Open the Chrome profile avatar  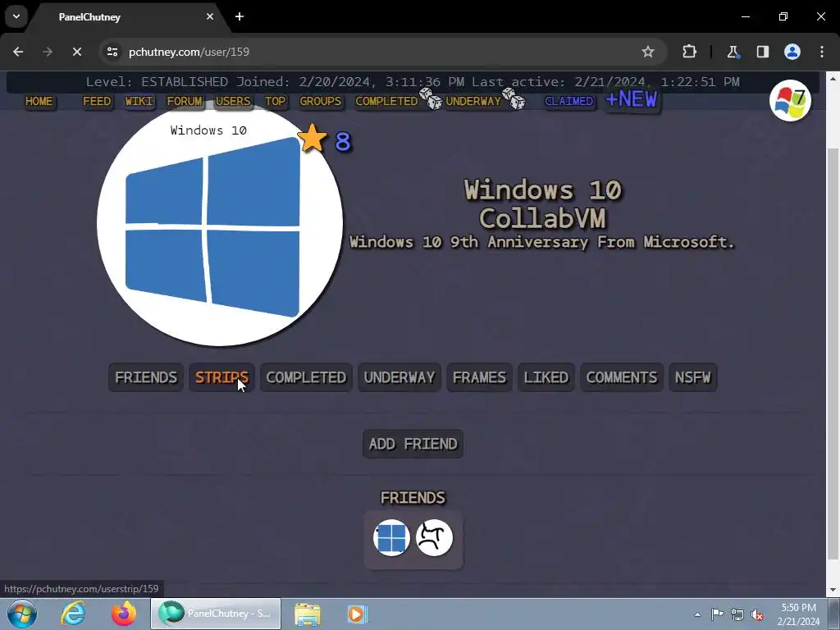coord(792,52)
